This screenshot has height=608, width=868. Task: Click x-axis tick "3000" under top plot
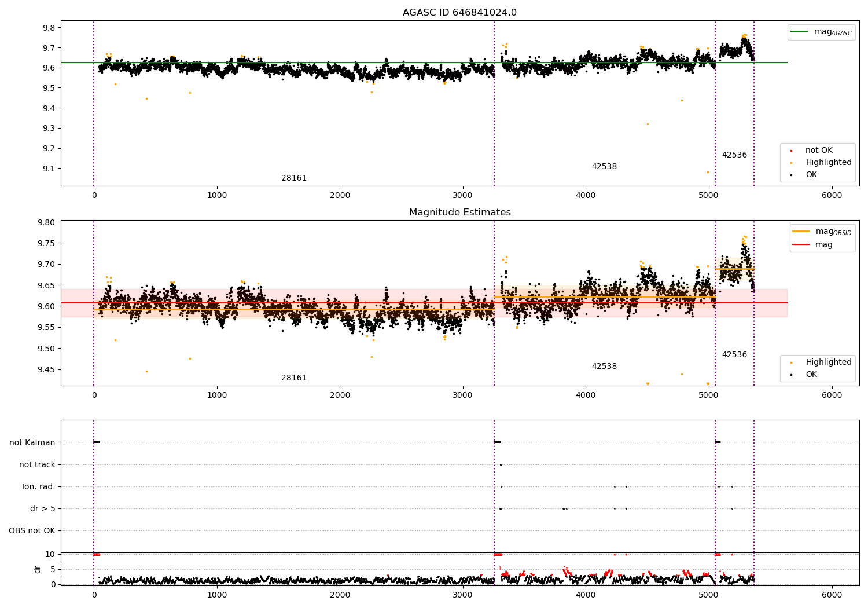[463, 196]
